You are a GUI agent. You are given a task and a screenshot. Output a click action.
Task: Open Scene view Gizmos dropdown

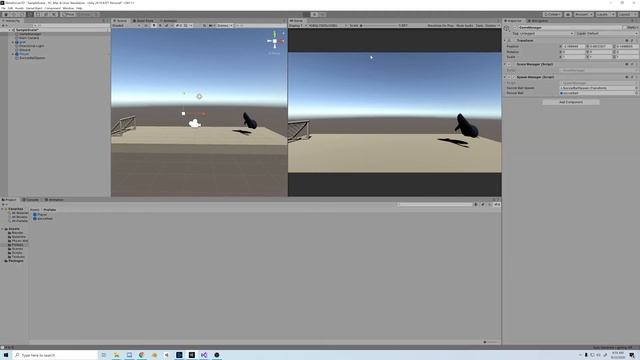point(224,25)
